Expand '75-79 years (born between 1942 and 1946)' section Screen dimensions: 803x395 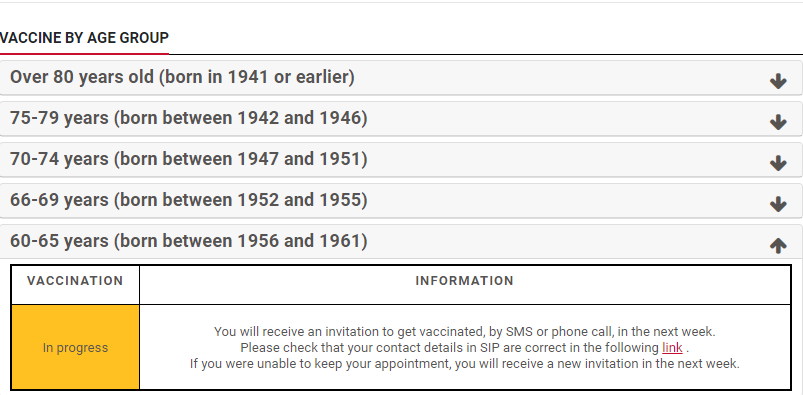pos(401,118)
